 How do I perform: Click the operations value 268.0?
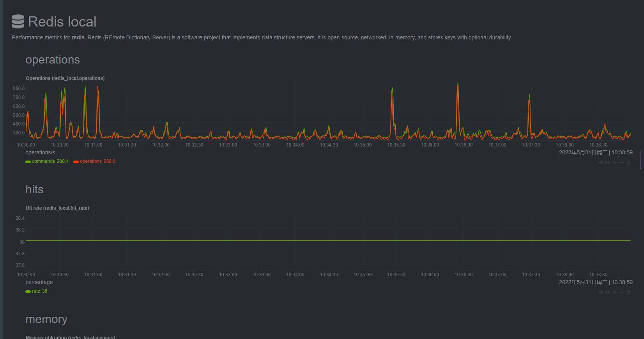pyautogui.click(x=110, y=161)
